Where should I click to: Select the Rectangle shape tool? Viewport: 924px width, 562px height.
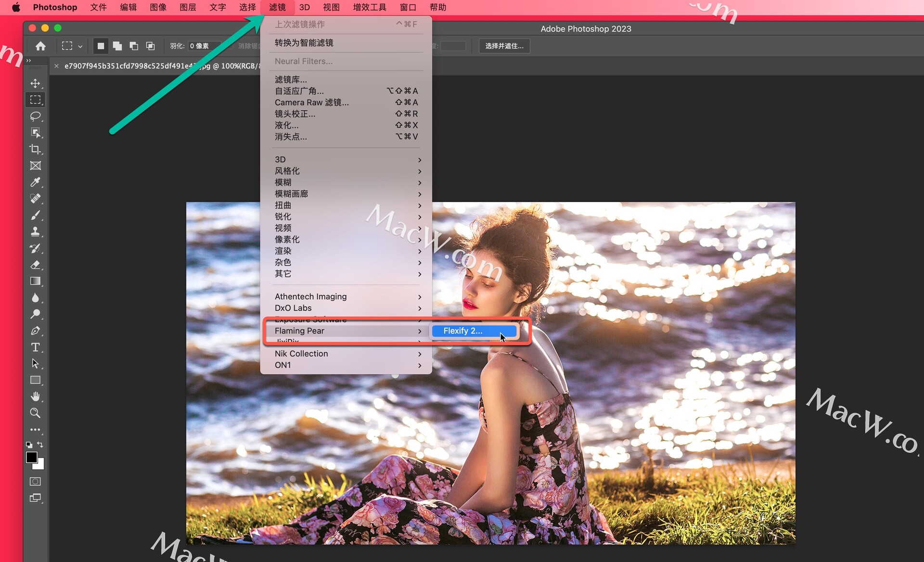tap(36, 380)
